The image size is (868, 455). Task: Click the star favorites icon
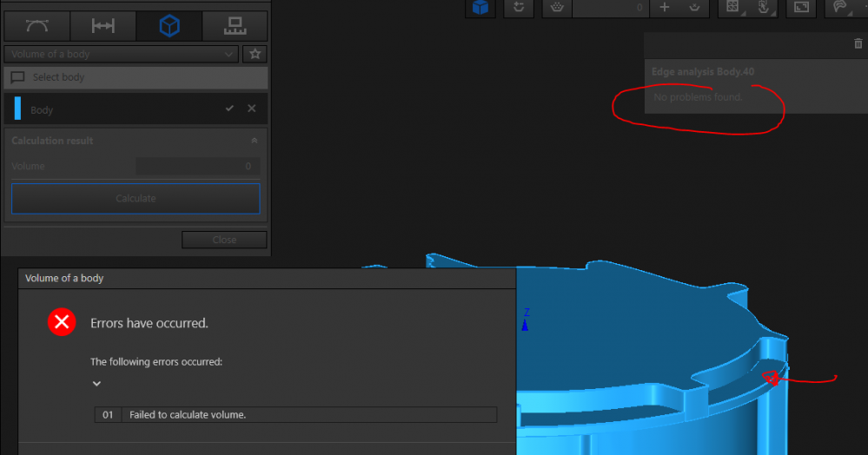tap(255, 54)
